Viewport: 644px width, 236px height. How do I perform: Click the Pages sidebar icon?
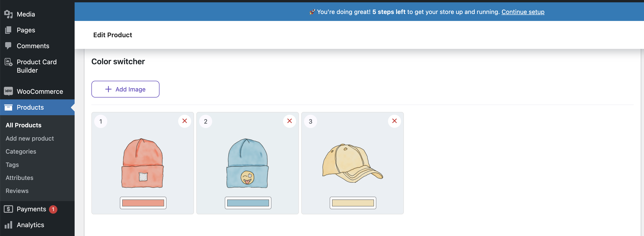click(x=8, y=30)
